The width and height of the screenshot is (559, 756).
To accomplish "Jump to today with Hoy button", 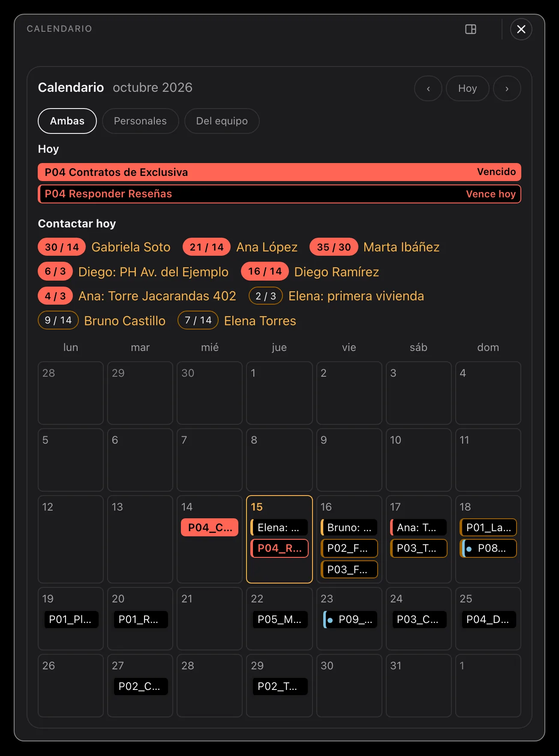I will pyautogui.click(x=468, y=88).
